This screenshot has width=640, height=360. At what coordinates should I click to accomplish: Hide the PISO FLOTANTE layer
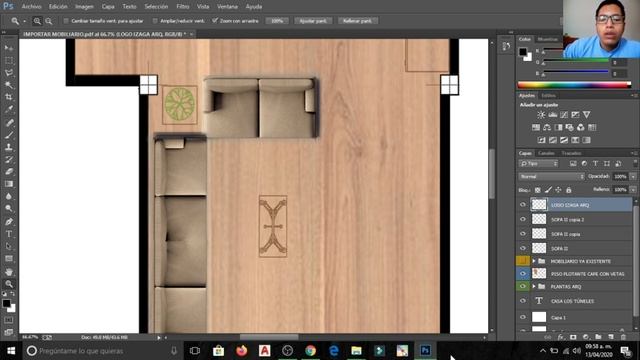pyautogui.click(x=523, y=274)
